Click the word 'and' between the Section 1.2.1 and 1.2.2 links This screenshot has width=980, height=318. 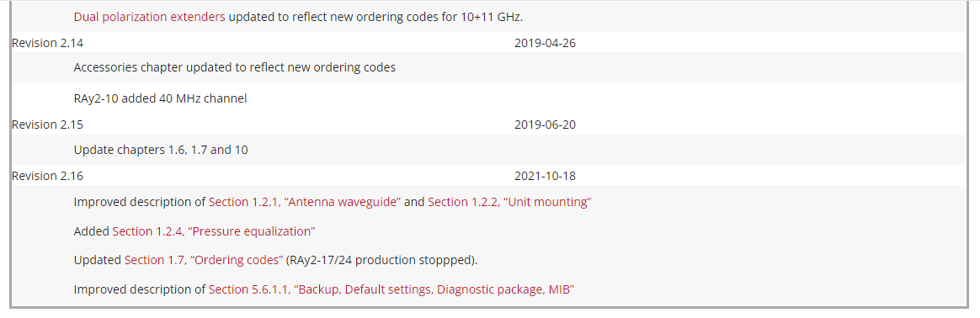click(x=414, y=202)
